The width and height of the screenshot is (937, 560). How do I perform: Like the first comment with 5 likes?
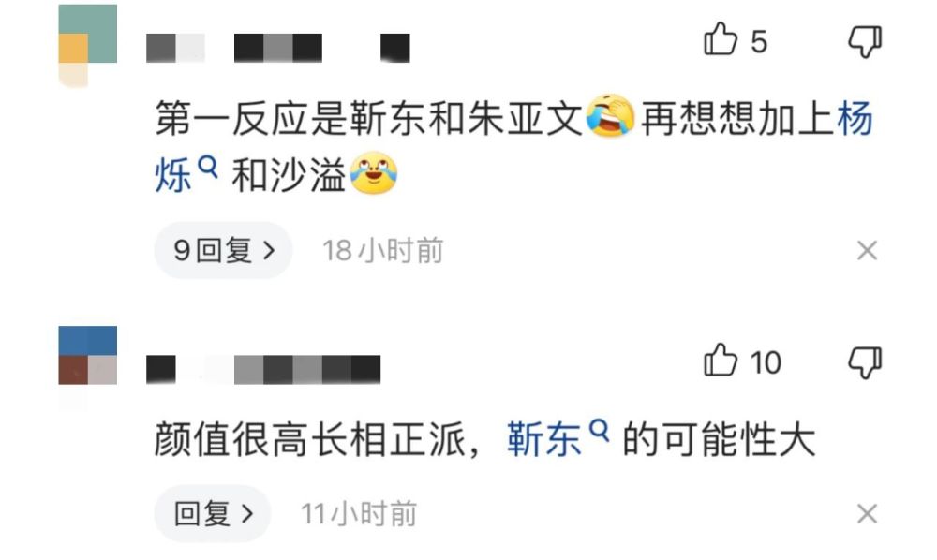[x=721, y=39]
